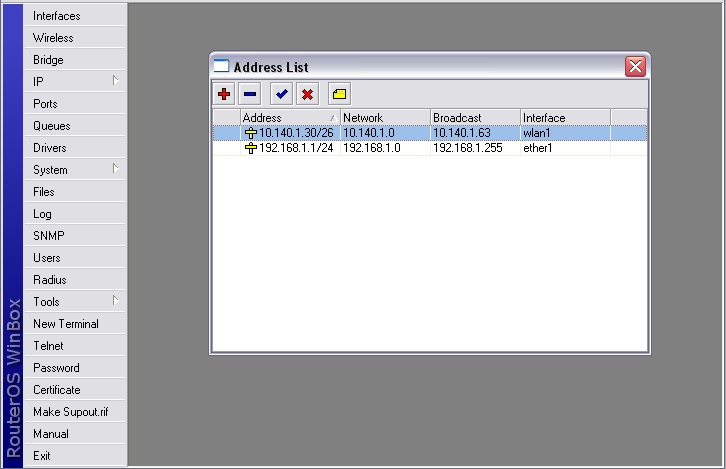Click the blue minus Remove address icon
Screen dimensions: 726x469
coord(250,94)
